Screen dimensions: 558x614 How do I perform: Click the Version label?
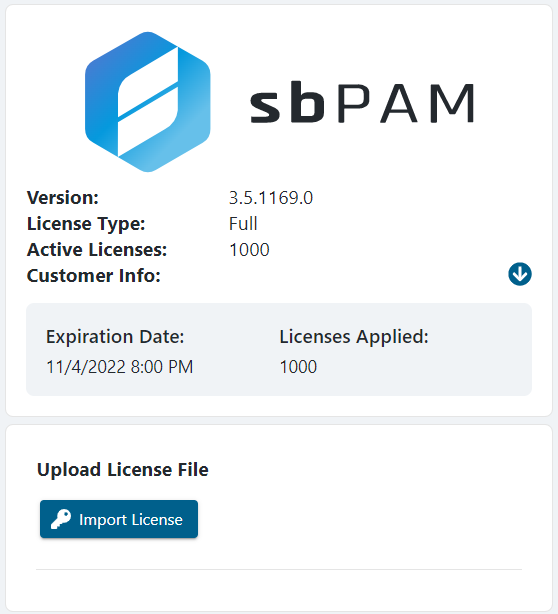coord(63,198)
